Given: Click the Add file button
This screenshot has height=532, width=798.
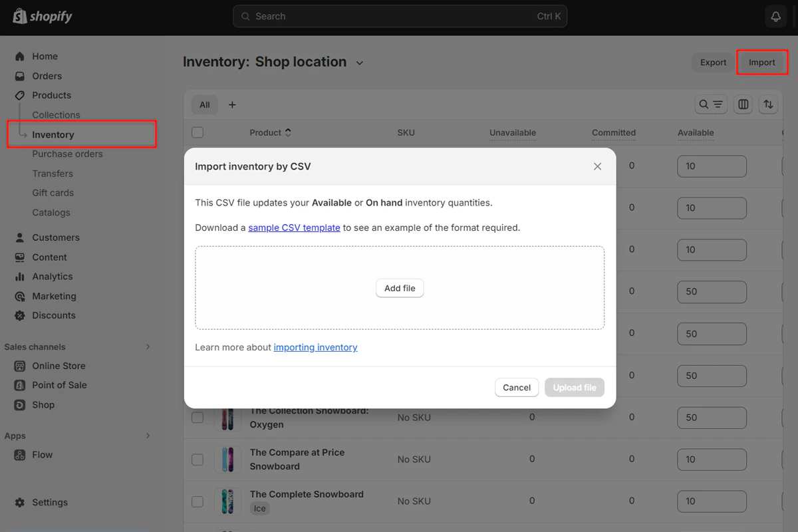Looking at the screenshot, I should pos(399,288).
